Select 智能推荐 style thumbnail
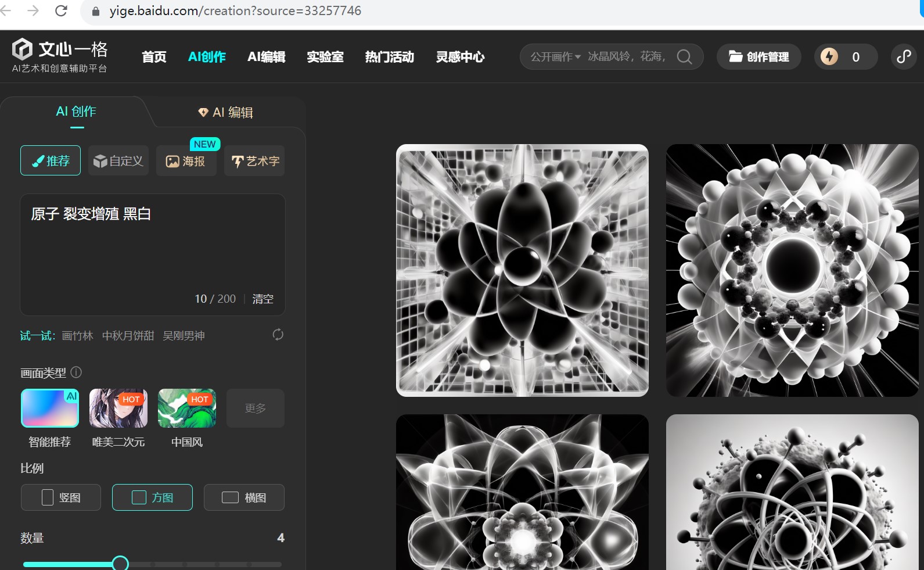This screenshot has height=570, width=924. (50, 408)
